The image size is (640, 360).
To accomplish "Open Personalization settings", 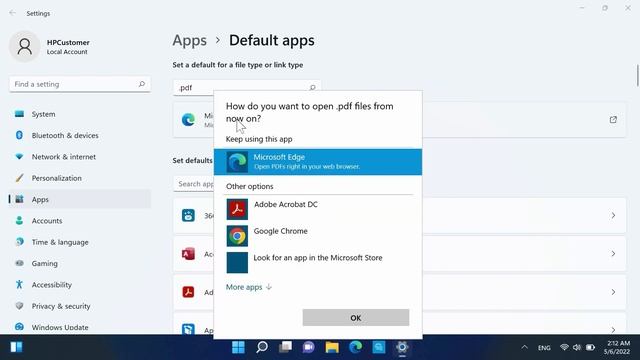I will (80, 178).
